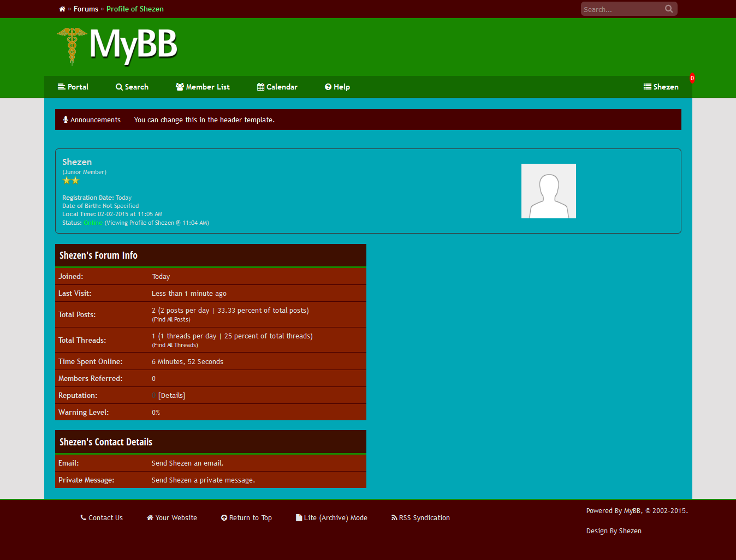Send Shezen a private message
The image size is (736, 560).
[203, 480]
